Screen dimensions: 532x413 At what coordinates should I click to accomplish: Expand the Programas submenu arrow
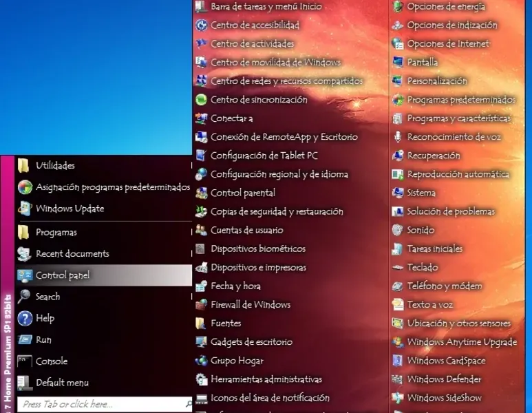pyautogui.click(x=191, y=233)
